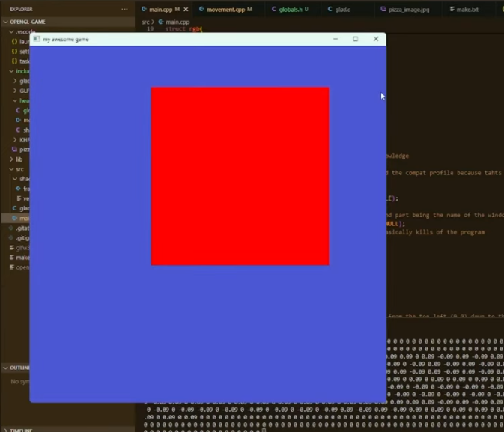Click the globals.h tab C icon

pyautogui.click(x=274, y=10)
